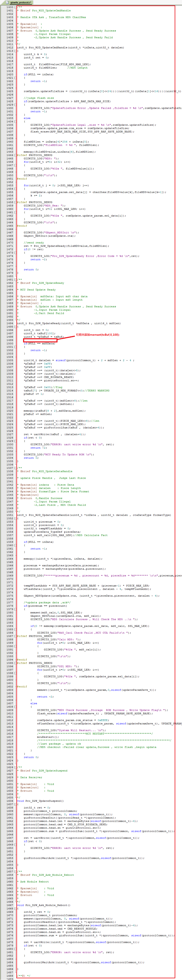This screenshot has height=980, width=182.
Task: Collapse the #ifdef PROTOCOL_DEBUG block at line 1444
Action: click(15, 155)
